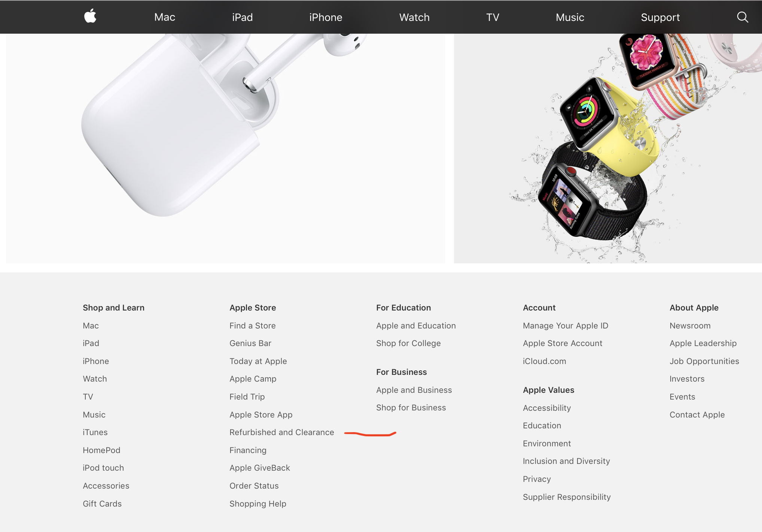The height and width of the screenshot is (532, 762).
Task: Select Manage Your Apple ID link
Action: 566,325
